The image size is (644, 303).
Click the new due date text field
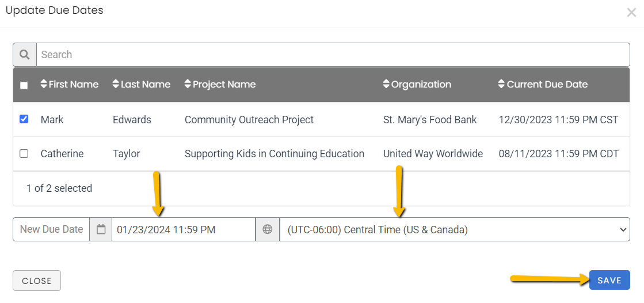pos(183,229)
